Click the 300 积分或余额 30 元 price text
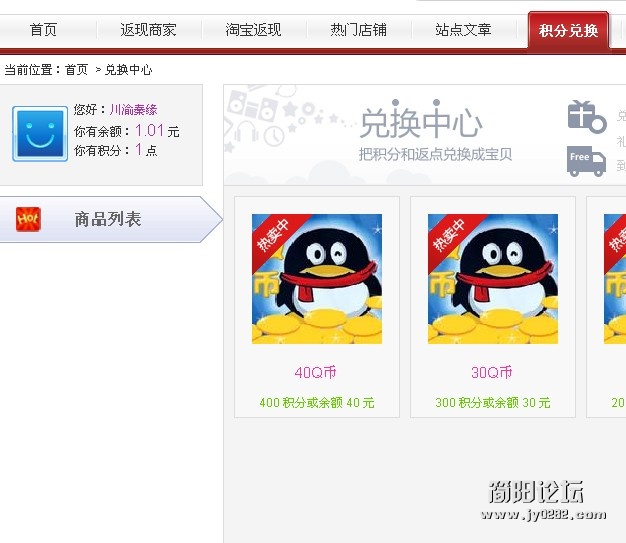This screenshot has width=626, height=543. coord(493,402)
